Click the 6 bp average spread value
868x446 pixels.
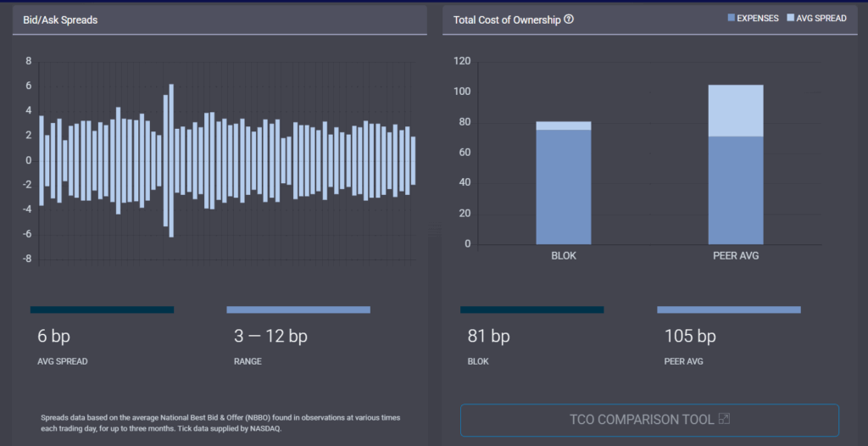pyautogui.click(x=53, y=336)
